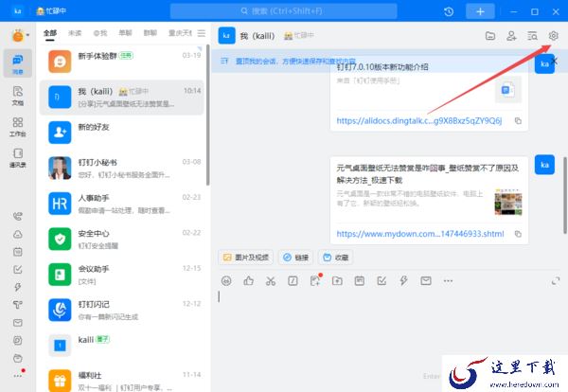Open the history clock icon in title bar
Image resolution: width=568 pixels, height=392 pixels.
(x=449, y=11)
